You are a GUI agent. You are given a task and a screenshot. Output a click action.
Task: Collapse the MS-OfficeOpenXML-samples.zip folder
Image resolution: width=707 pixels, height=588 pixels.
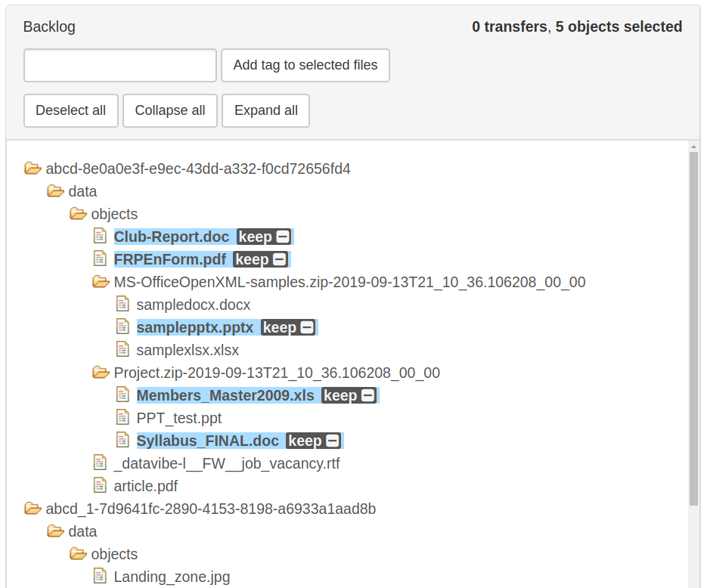coord(101,281)
